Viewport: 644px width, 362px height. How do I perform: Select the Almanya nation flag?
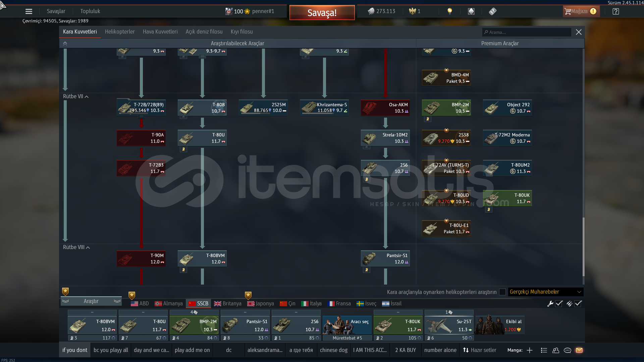pos(169,304)
